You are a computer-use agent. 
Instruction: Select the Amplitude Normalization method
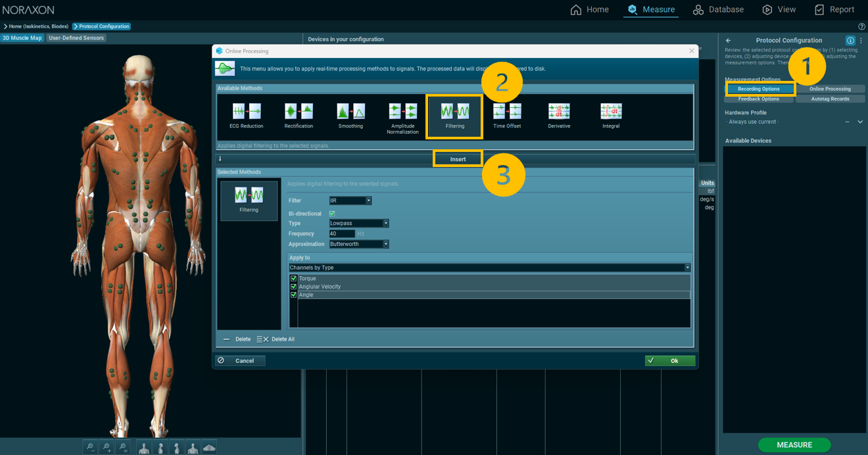click(x=402, y=111)
